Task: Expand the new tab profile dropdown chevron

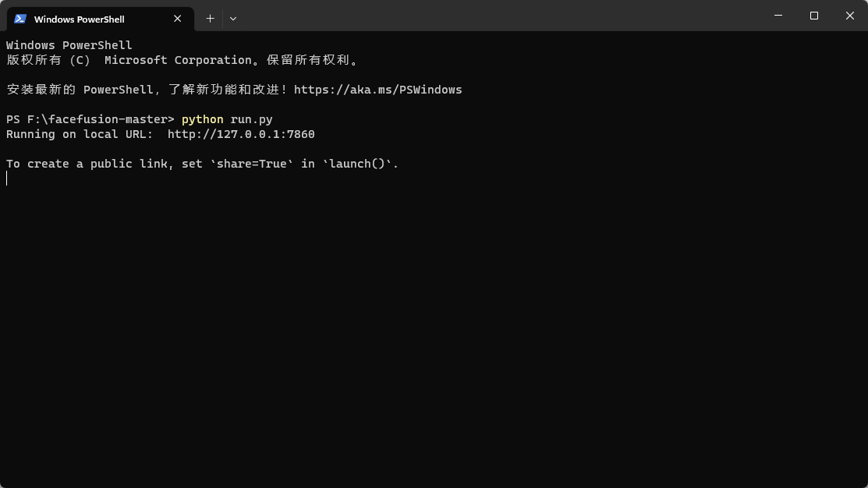Action: [x=233, y=19]
